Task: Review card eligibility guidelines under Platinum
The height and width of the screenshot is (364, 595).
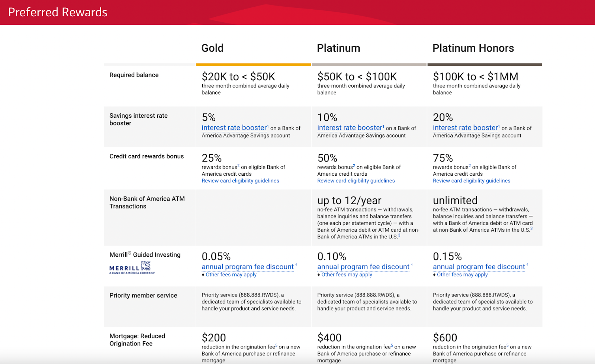Action: coord(356,181)
